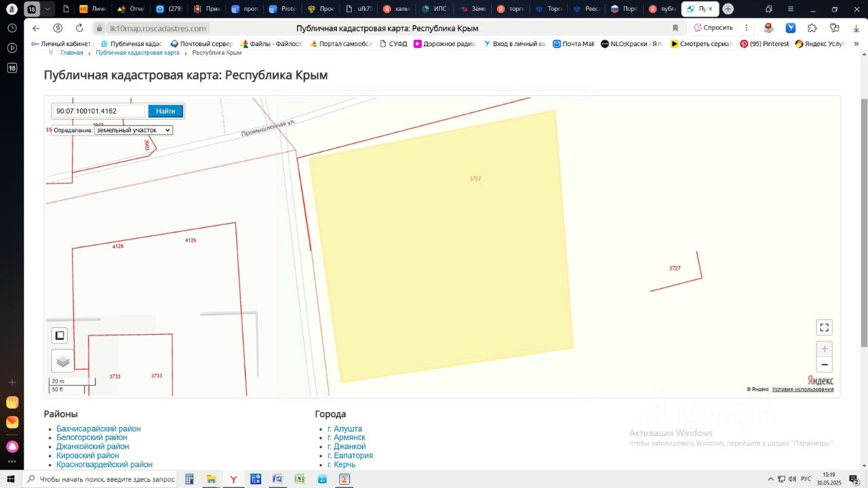This screenshot has height=488, width=868.
Task: Open (95) Pinterest bookmark
Action: (x=764, y=43)
